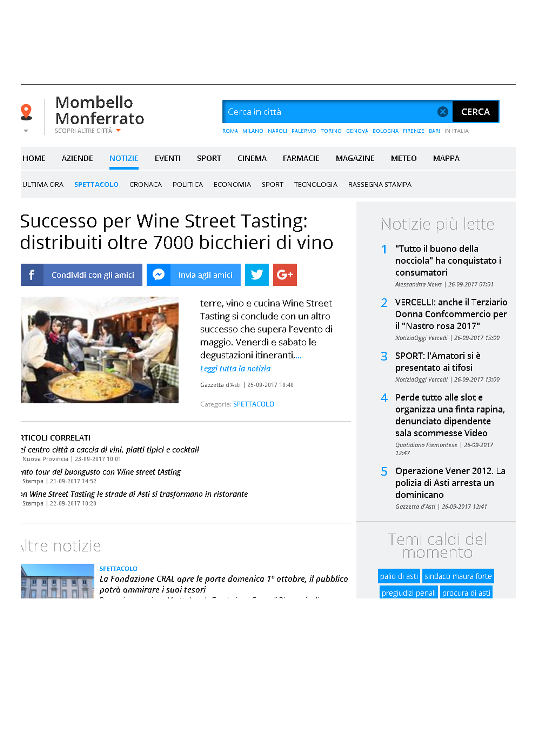Image resolution: width=534 pixels, height=756 pixels.
Task: Open the Wine Street Tasting article photo
Action: 100,350
